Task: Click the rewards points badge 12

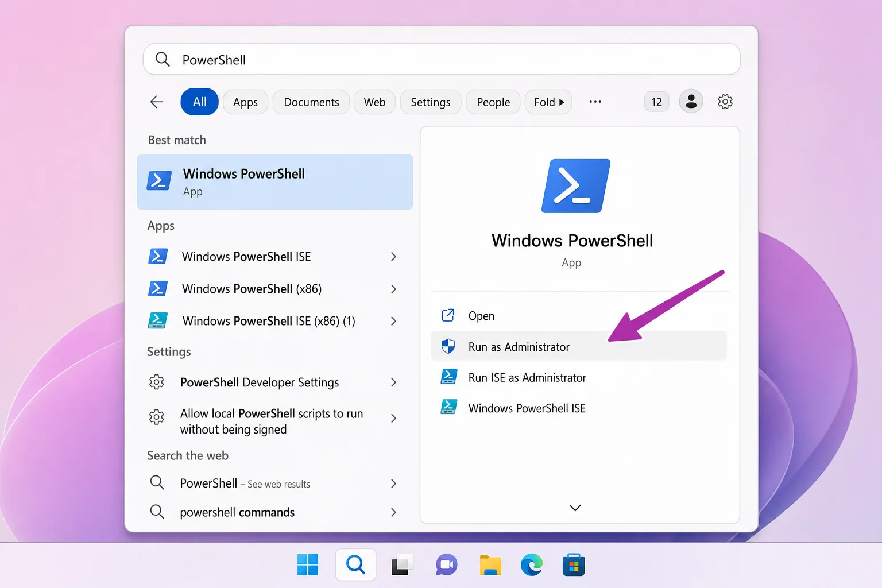Action: tap(656, 102)
